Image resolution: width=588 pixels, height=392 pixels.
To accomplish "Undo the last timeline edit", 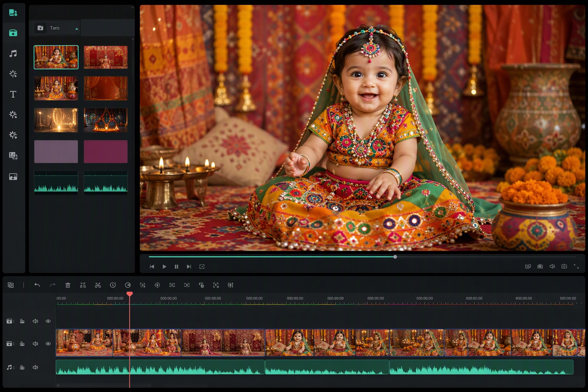I will pos(37,285).
